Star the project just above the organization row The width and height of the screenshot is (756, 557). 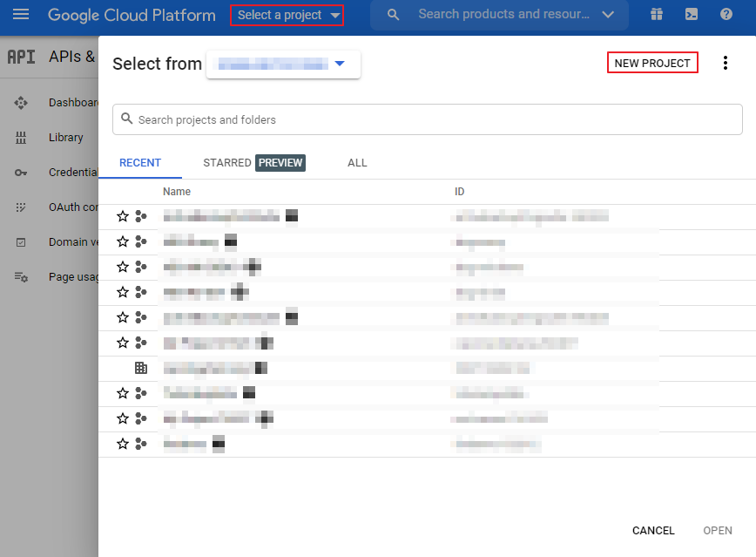pyautogui.click(x=123, y=343)
